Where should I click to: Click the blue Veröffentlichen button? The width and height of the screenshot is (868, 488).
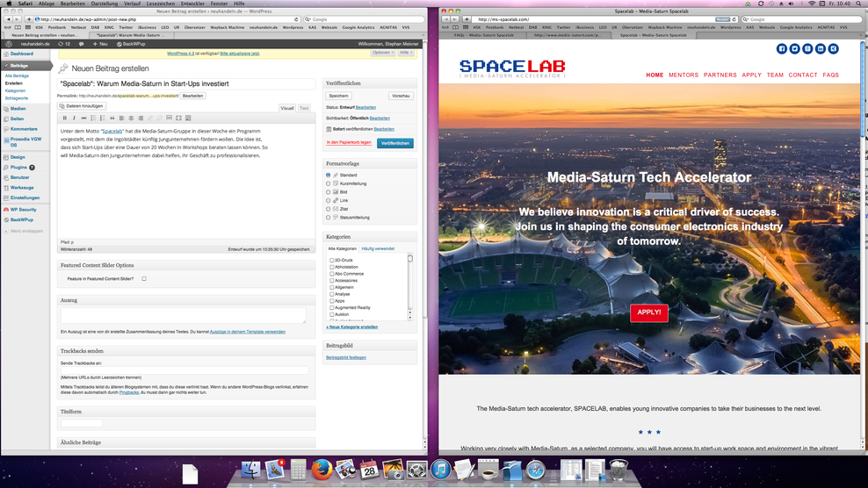click(395, 143)
